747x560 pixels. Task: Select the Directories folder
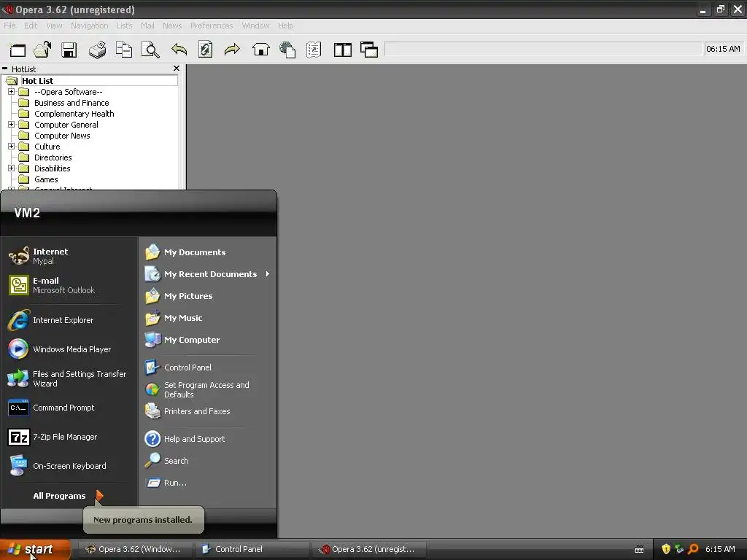53,157
